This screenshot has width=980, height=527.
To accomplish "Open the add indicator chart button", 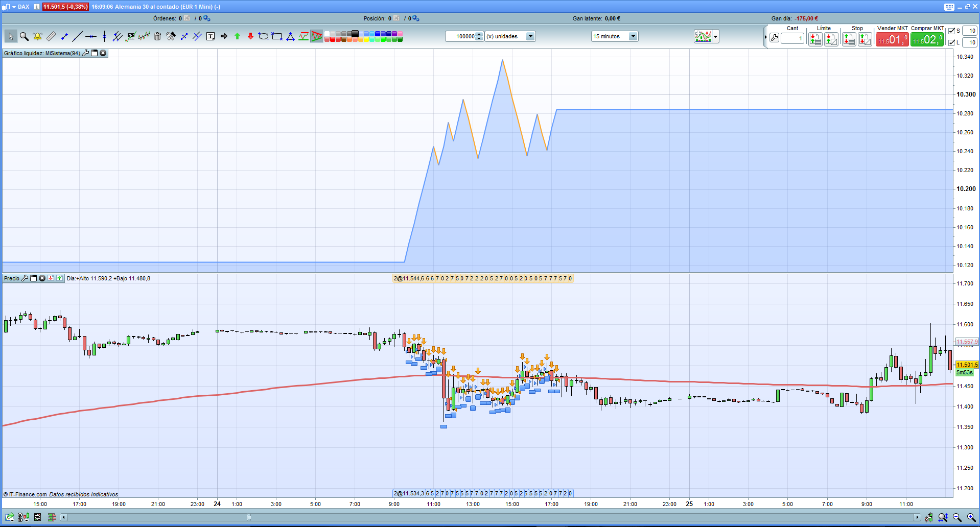I will [x=703, y=37].
